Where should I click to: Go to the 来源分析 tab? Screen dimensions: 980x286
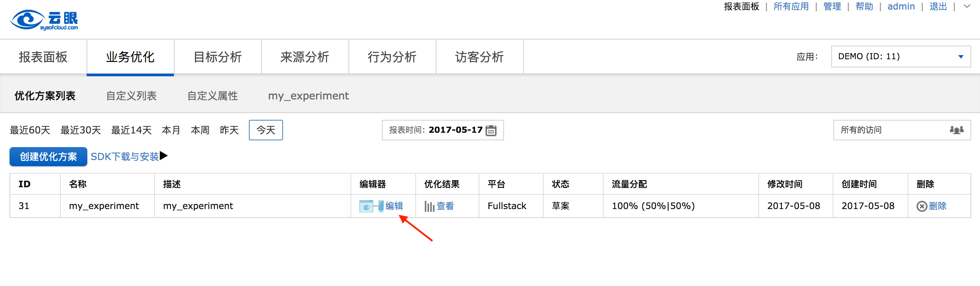coord(305,57)
